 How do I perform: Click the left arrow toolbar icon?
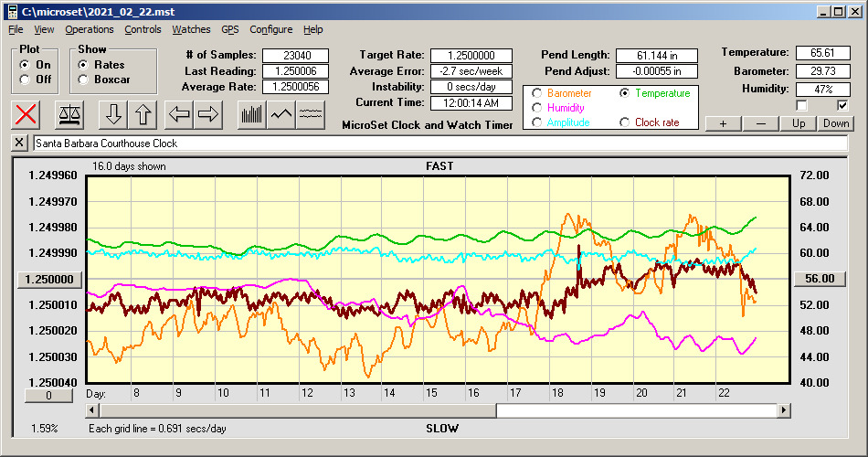pyautogui.click(x=180, y=115)
